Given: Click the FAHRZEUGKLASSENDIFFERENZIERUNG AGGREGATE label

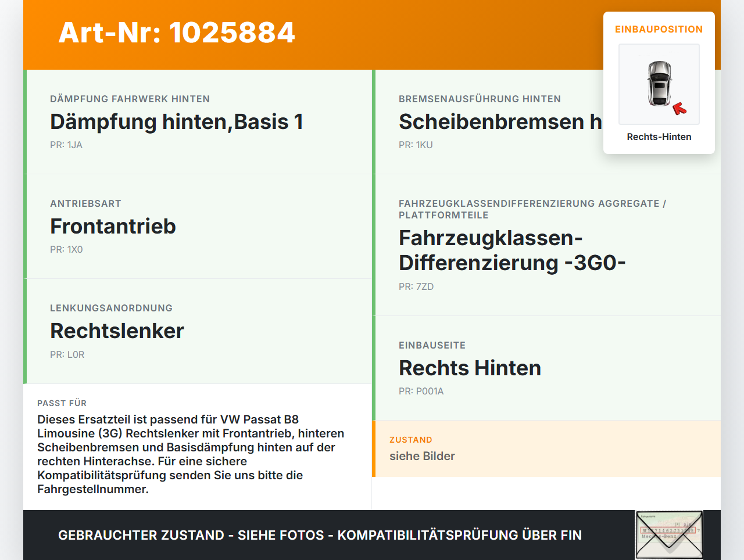Looking at the screenshot, I should tap(532, 209).
